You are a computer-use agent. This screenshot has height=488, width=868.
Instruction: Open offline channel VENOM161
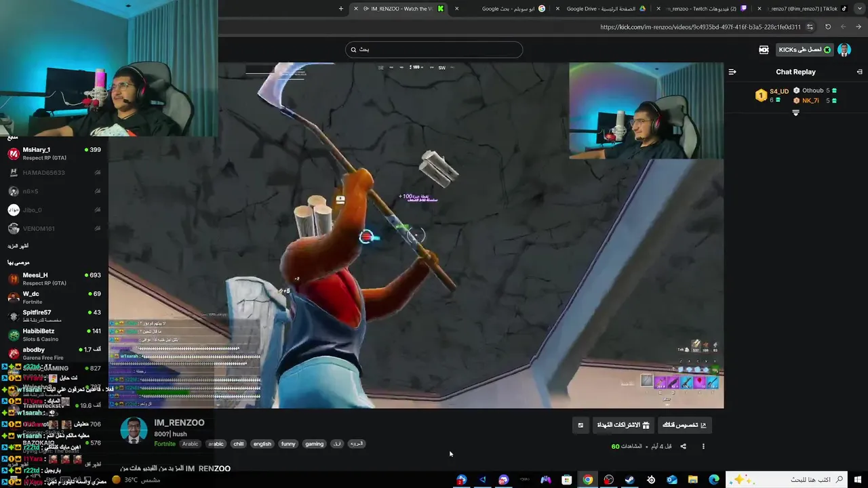pyautogui.click(x=54, y=228)
